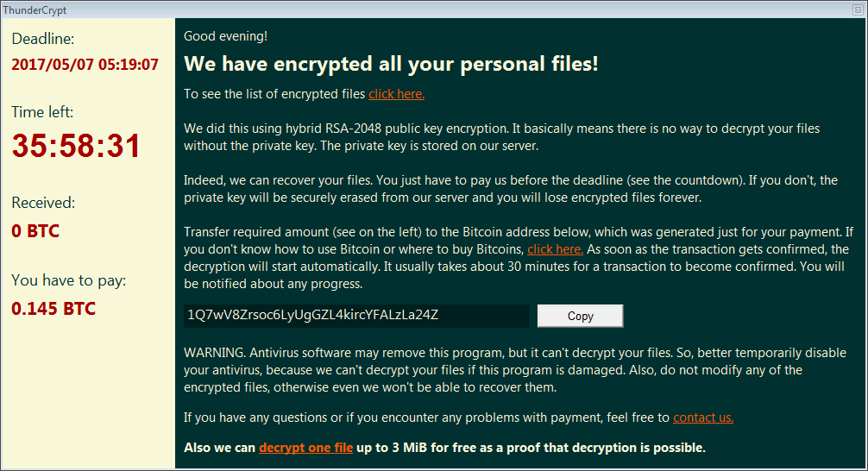Click the 'Received:' label
868x471 pixels.
tap(43, 203)
